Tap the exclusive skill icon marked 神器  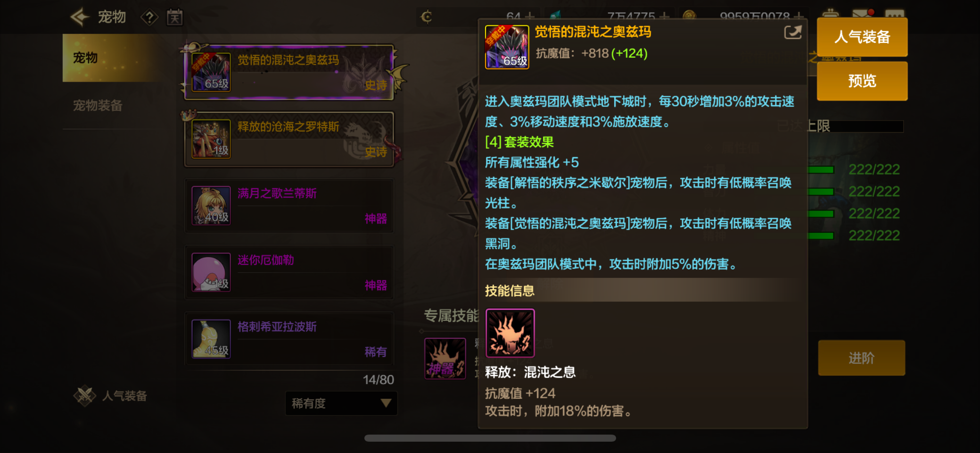click(445, 358)
